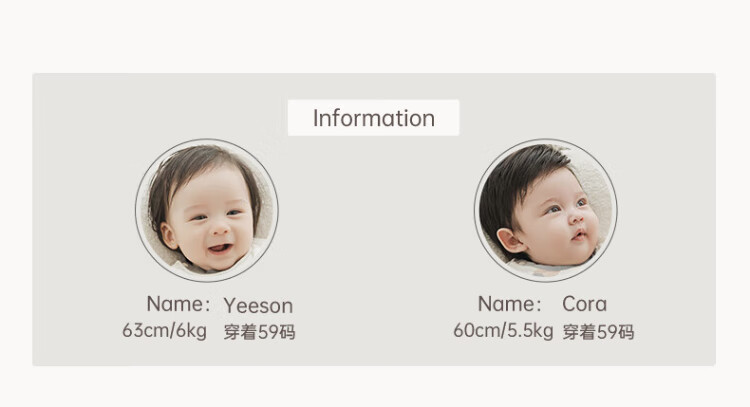
Task: Open the circular photo above Cora
Action: (x=545, y=210)
